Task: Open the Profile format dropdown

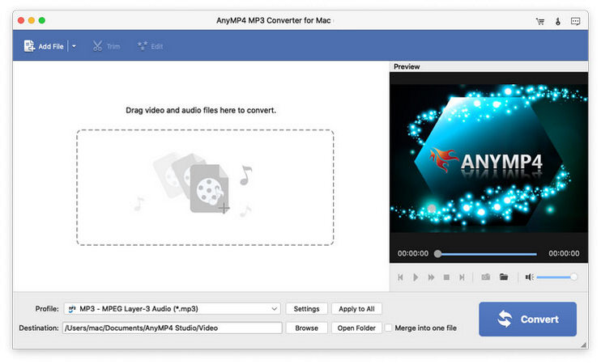Action: click(x=172, y=309)
